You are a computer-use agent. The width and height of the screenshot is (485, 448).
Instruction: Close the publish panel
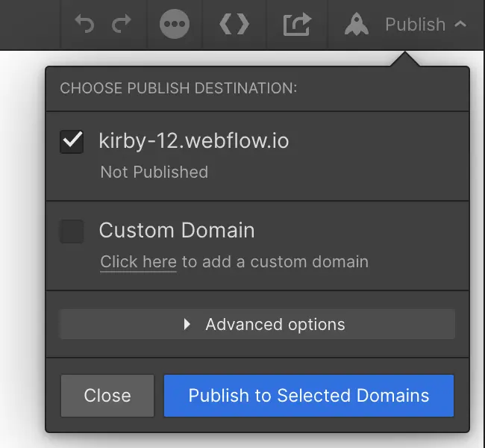click(x=107, y=396)
